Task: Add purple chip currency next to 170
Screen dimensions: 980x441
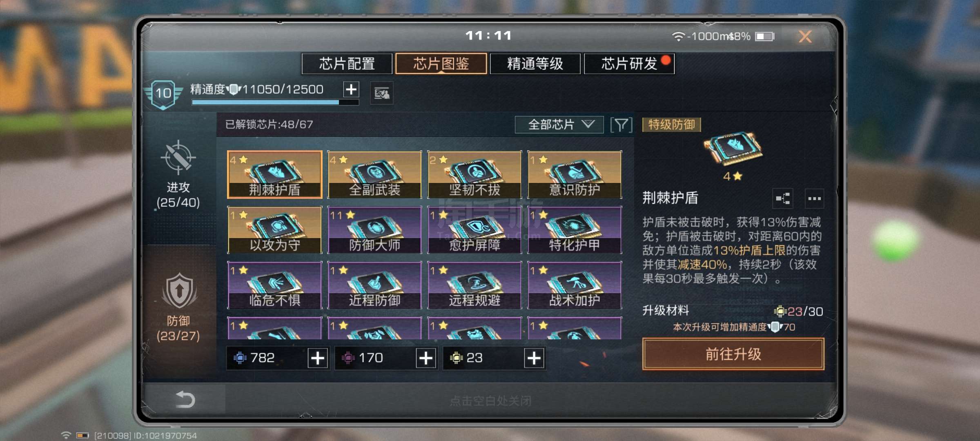Action: tap(426, 358)
